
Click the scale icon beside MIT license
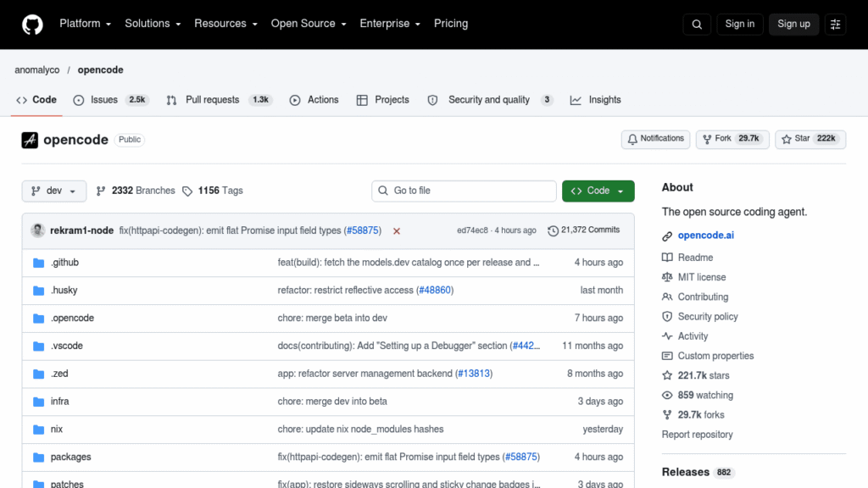pyautogui.click(x=667, y=277)
